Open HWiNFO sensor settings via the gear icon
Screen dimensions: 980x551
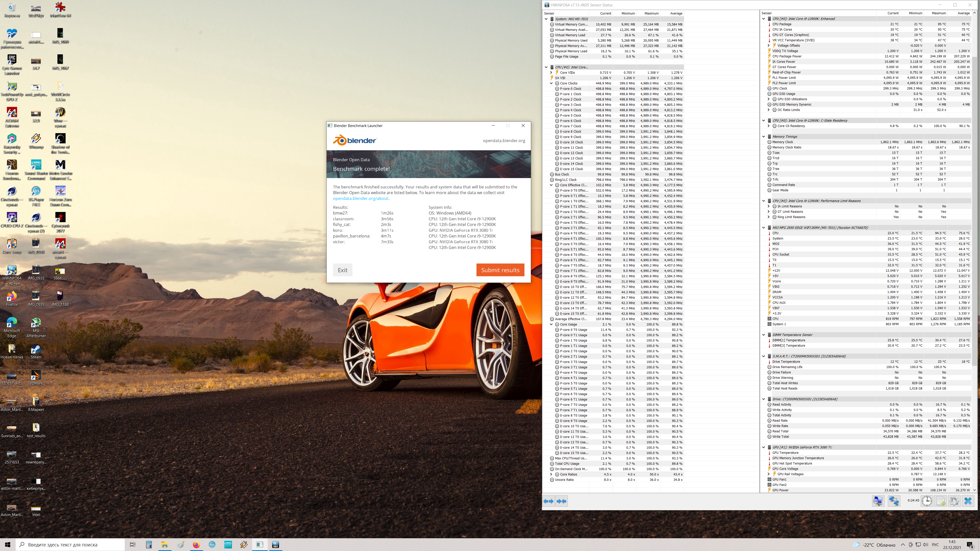[954, 501]
